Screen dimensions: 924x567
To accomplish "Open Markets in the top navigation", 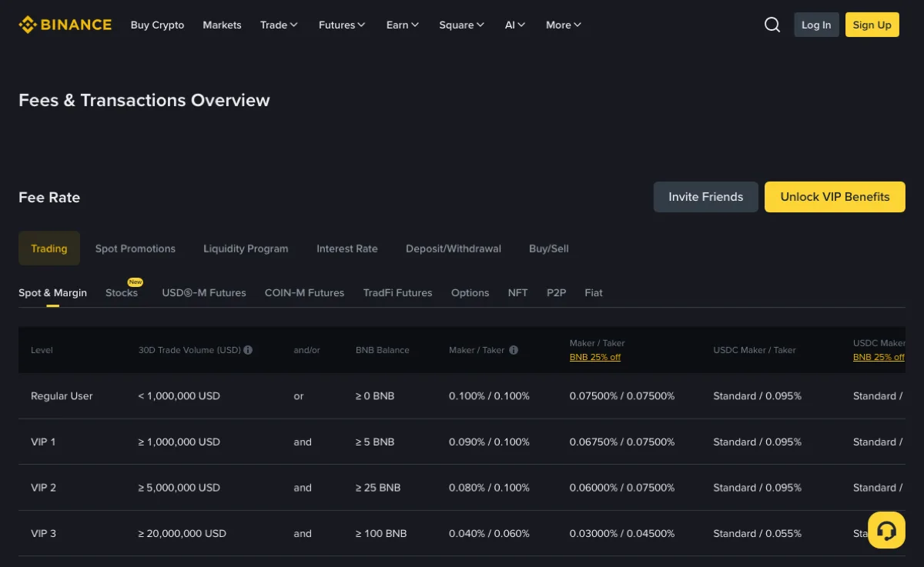I will point(222,25).
